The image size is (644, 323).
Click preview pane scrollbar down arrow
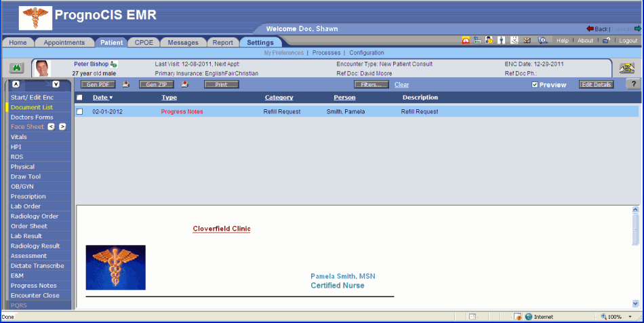point(635,304)
